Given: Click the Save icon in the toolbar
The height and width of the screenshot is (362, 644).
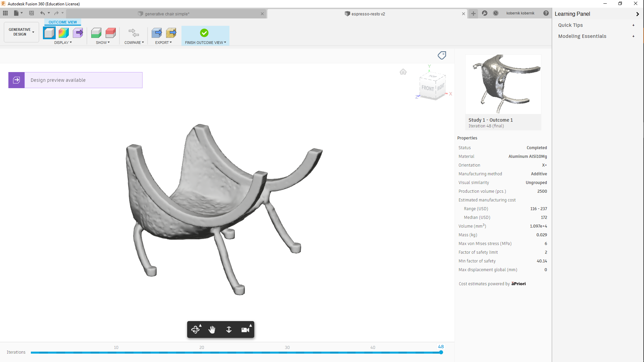Looking at the screenshot, I should pyautogui.click(x=31, y=13).
